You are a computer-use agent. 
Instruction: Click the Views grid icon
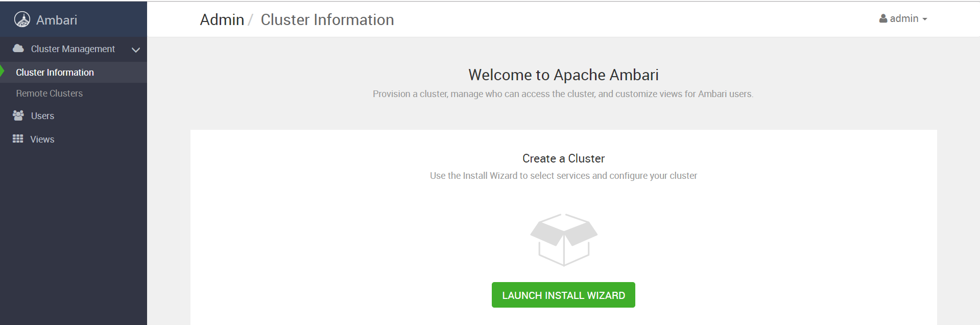[18, 139]
